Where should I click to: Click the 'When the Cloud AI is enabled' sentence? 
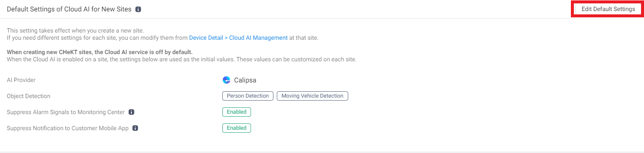[182, 59]
